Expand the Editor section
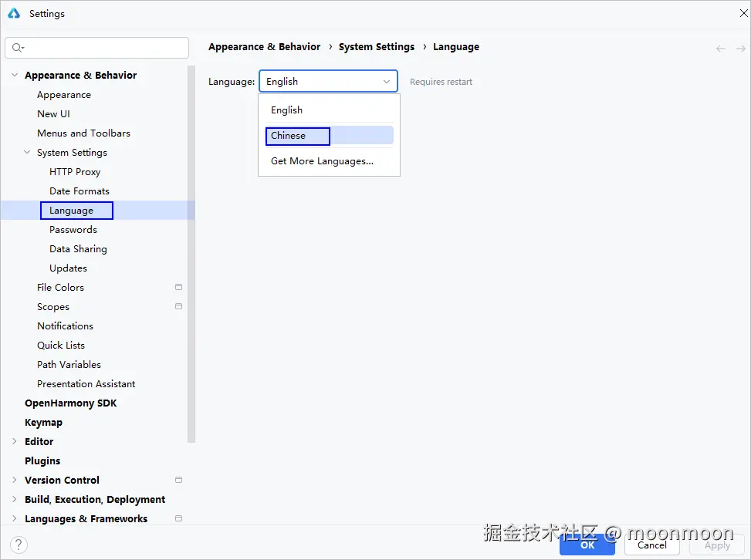The width and height of the screenshot is (751, 560). coord(15,441)
